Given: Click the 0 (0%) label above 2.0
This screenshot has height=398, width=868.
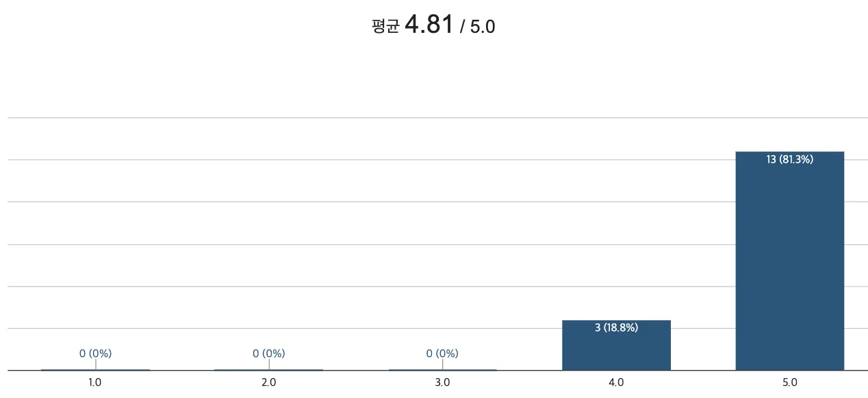Looking at the screenshot, I should click(x=268, y=354).
